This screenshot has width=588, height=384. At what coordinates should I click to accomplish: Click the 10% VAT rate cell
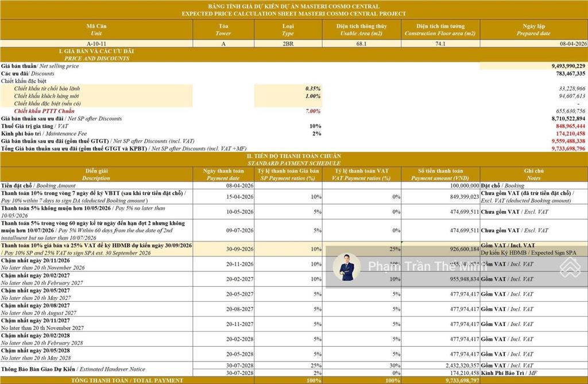click(315, 126)
